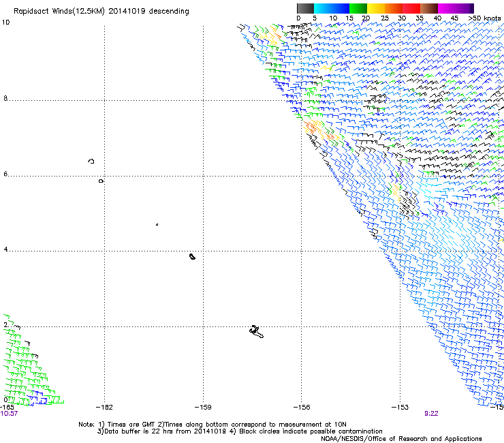Click the longitude label '-153'
This screenshot has width=504, height=443.
click(x=400, y=408)
